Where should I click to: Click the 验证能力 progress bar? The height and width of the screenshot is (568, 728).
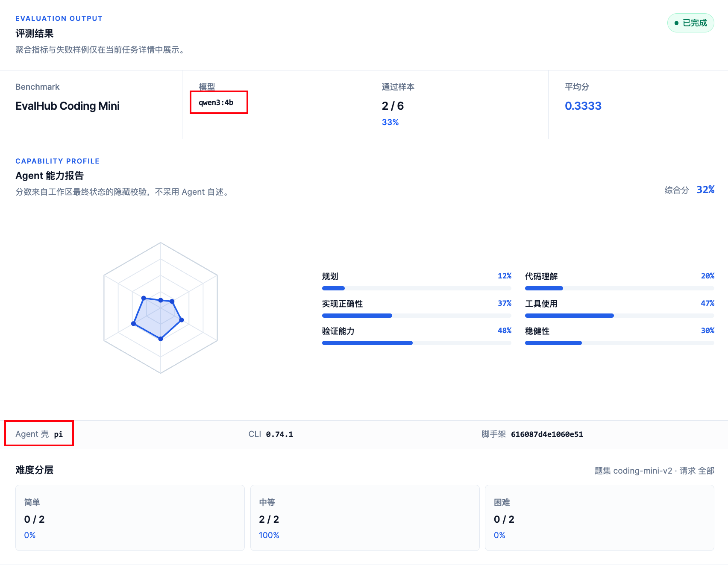[x=417, y=343]
